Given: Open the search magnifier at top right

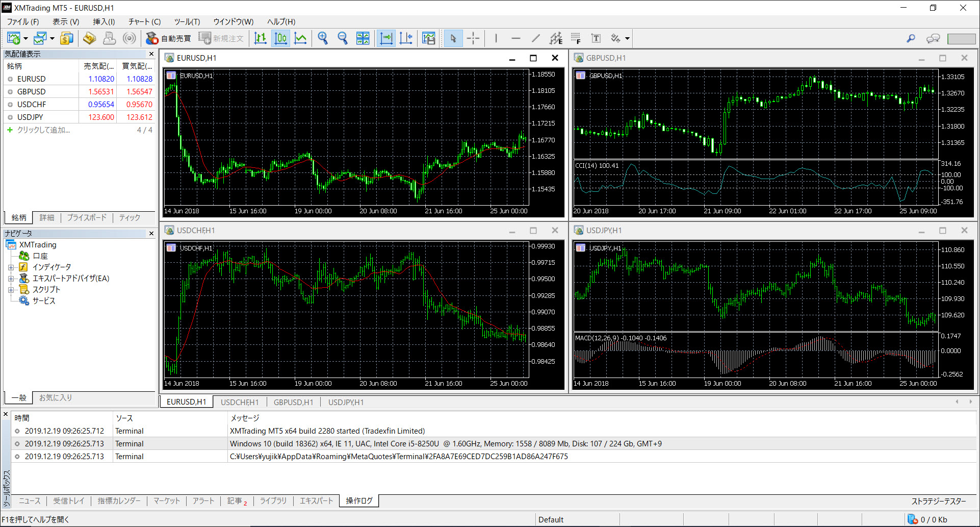Looking at the screenshot, I should pyautogui.click(x=911, y=38).
